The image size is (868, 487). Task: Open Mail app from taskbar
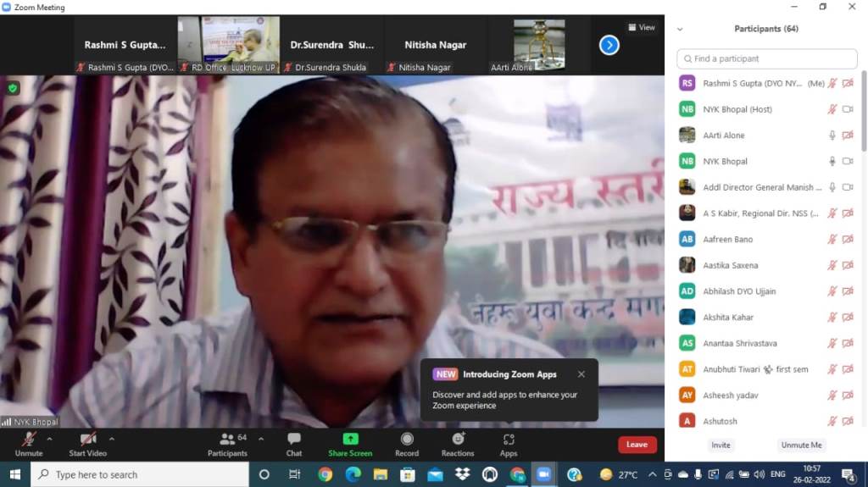(435, 474)
